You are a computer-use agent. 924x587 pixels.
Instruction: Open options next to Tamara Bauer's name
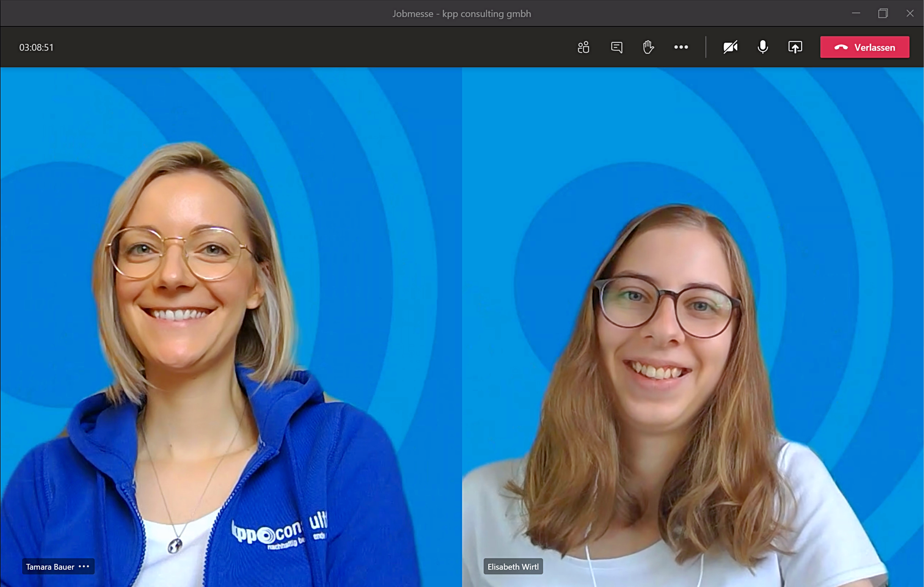point(84,566)
